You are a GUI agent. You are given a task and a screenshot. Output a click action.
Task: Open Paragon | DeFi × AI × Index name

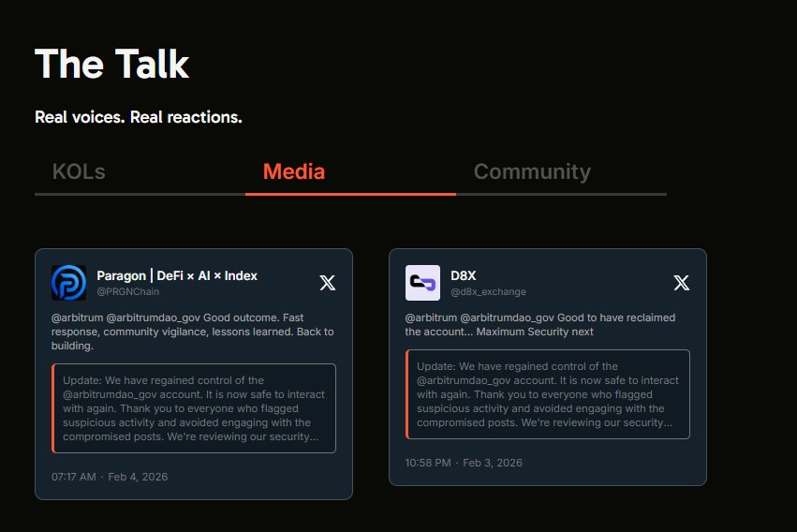tap(177, 275)
